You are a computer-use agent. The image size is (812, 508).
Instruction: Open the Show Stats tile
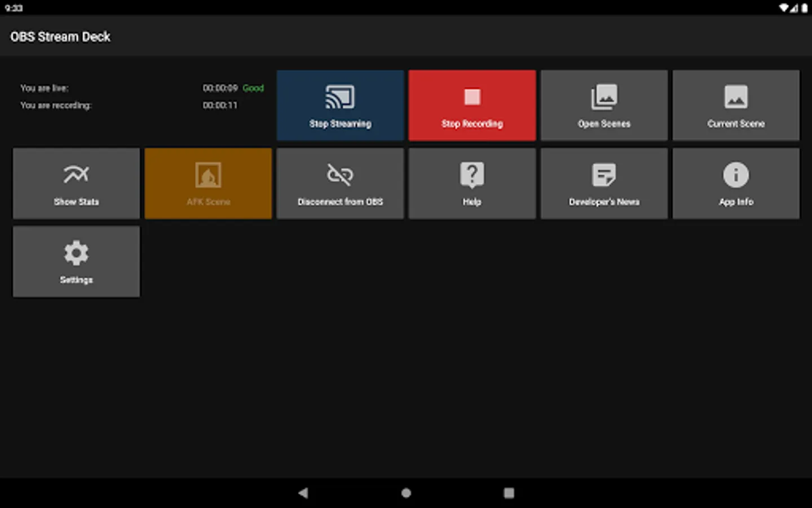[x=76, y=183]
